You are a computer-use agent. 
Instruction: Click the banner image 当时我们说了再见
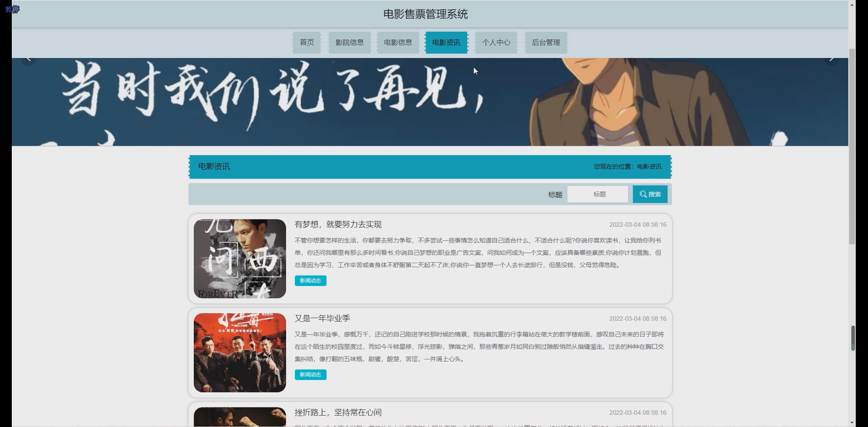click(430, 102)
